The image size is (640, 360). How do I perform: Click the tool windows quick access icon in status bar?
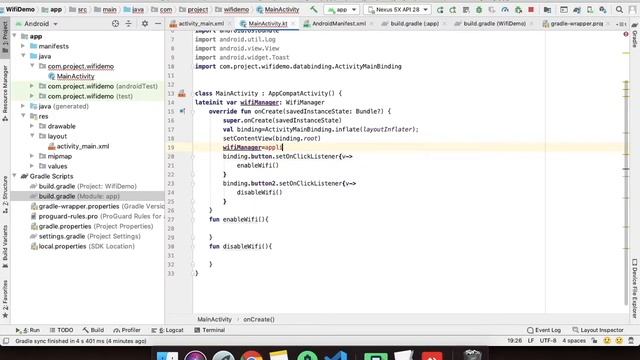[x=6, y=341]
